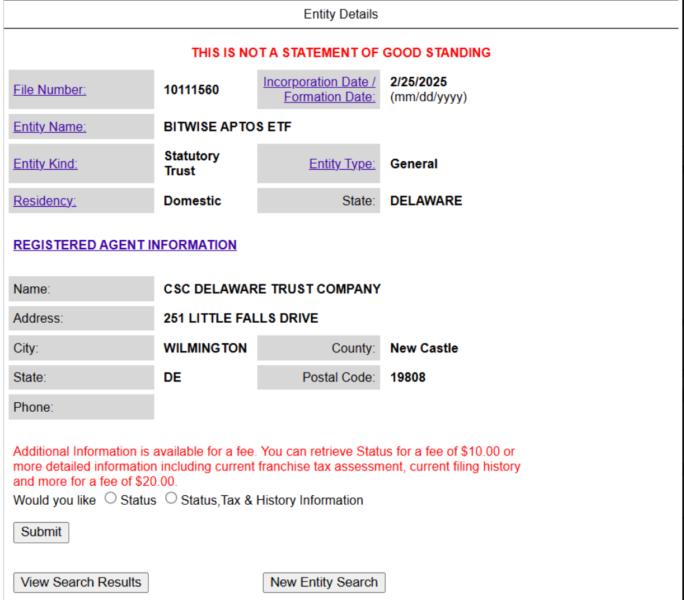Click the WILMINGTON city value

click(x=205, y=348)
